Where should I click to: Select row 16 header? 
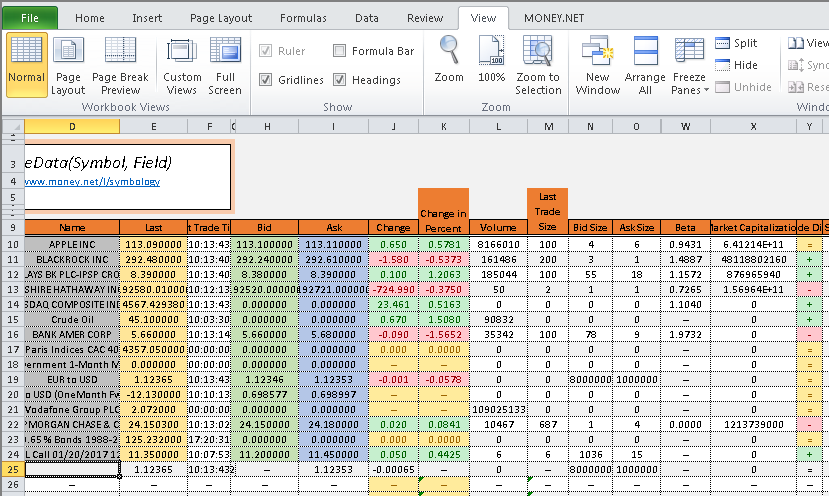[x=13, y=334]
